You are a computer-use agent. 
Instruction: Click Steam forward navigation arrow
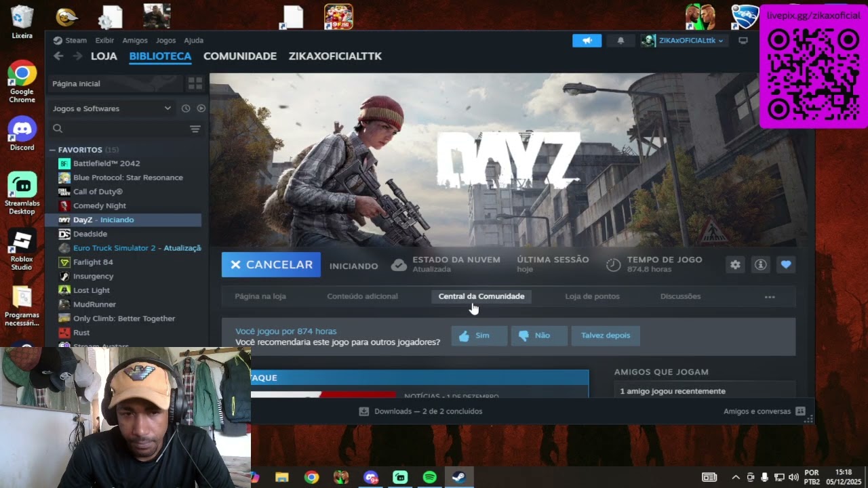[77, 56]
